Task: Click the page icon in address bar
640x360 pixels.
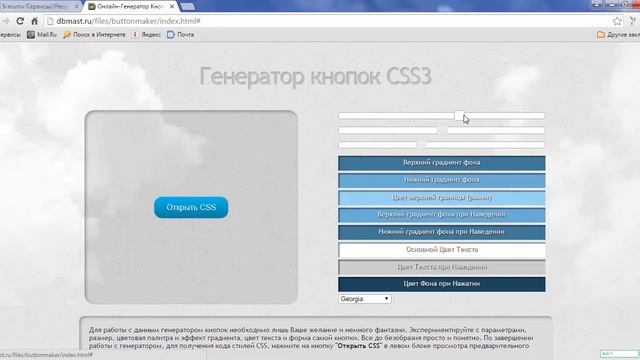Action: click(x=50, y=21)
